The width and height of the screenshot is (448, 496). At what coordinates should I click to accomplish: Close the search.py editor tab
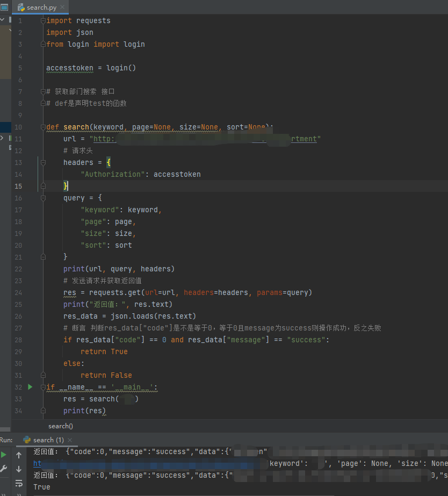62,7
